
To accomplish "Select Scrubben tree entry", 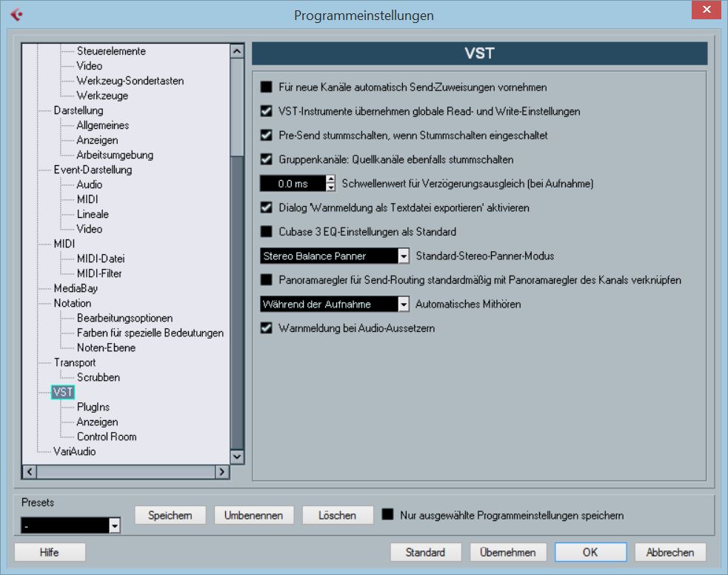I will point(98,378).
